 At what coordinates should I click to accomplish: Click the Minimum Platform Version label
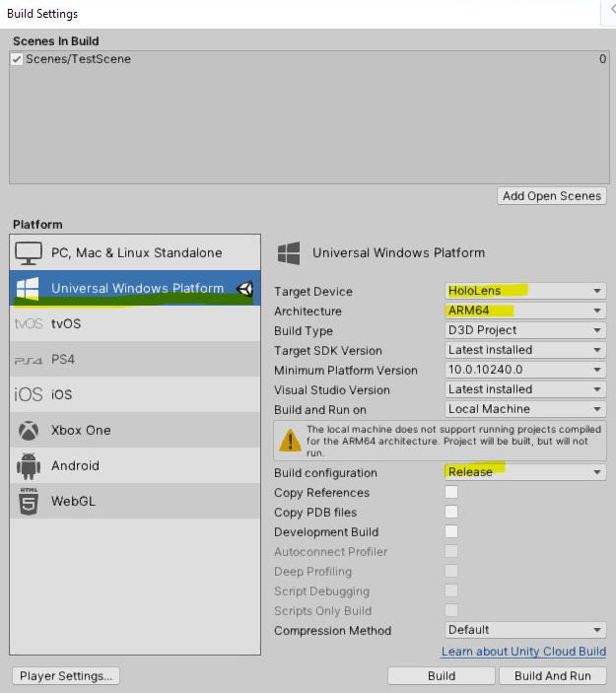click(x=346, y=371)
